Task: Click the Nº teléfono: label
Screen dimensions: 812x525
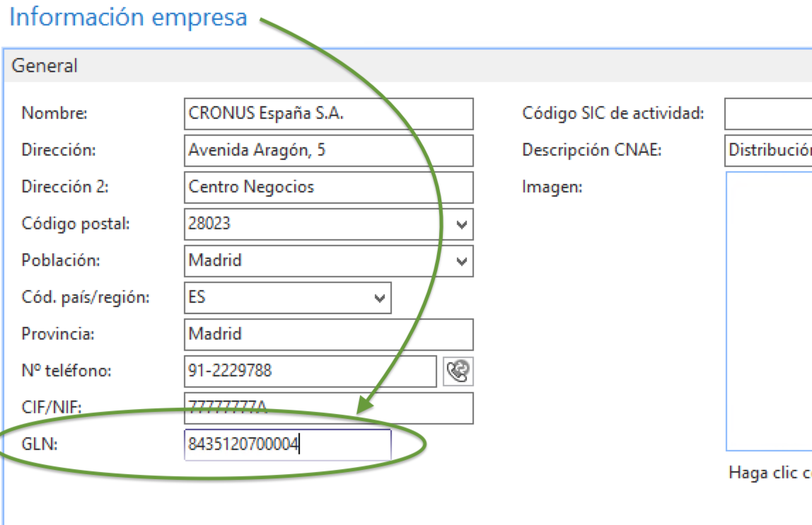Action: pyautogui.click(x=66, y=371)
